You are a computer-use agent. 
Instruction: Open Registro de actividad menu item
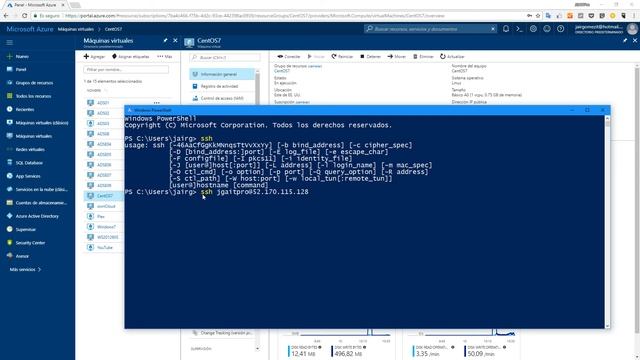coord(222,86)
